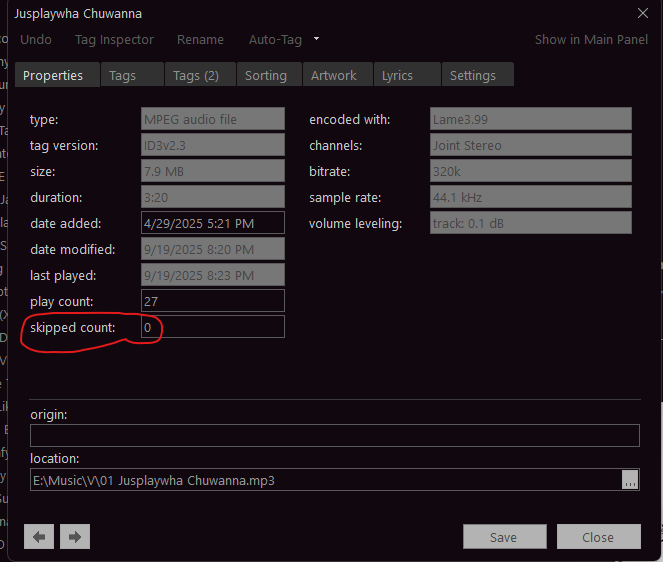Click the skipped count field
Screen dimensions: 663x562
pos(213,327)
